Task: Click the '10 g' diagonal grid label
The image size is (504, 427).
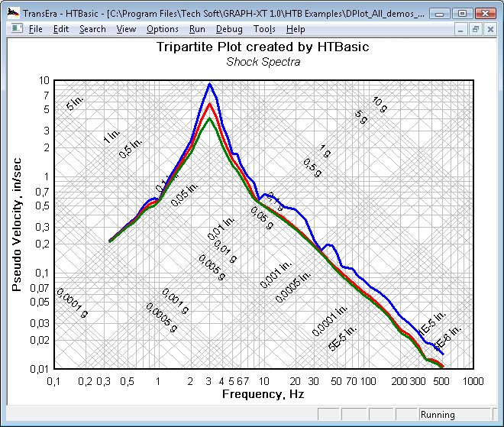Action: (x=380, y=105)
